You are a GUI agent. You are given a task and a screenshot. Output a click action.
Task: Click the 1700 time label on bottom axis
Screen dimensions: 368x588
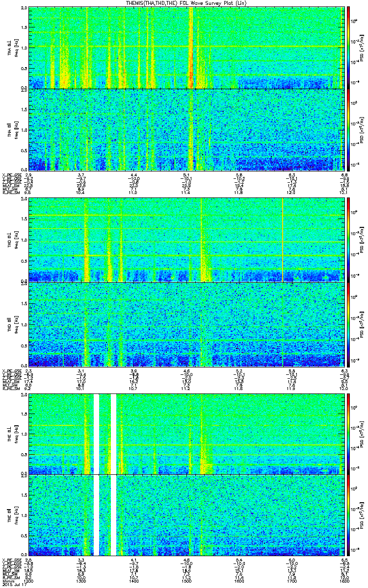click(291, 581)
